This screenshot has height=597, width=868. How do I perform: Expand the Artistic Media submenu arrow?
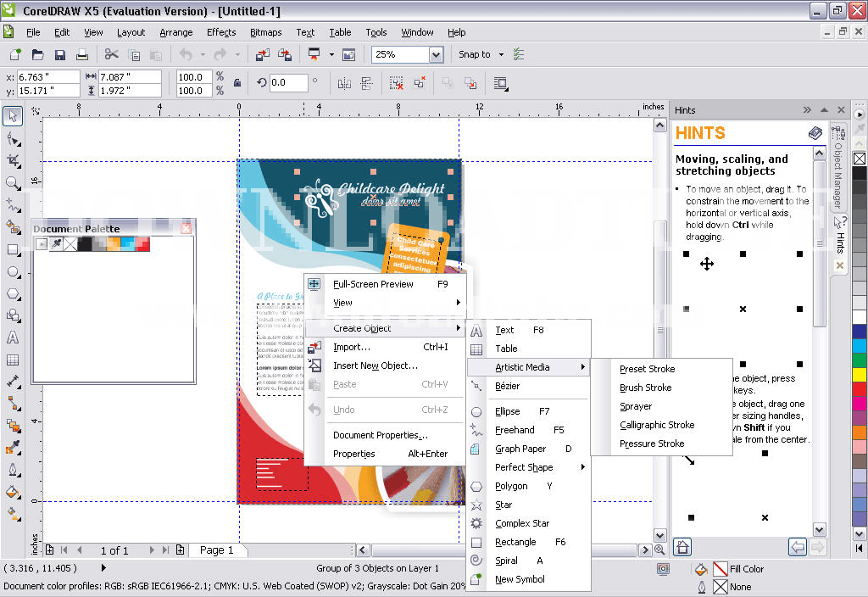pos(585,366)
